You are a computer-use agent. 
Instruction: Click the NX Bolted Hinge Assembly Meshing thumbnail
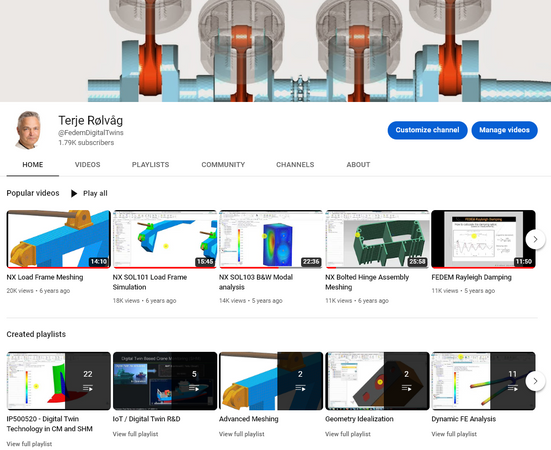(x=377, y=239)
